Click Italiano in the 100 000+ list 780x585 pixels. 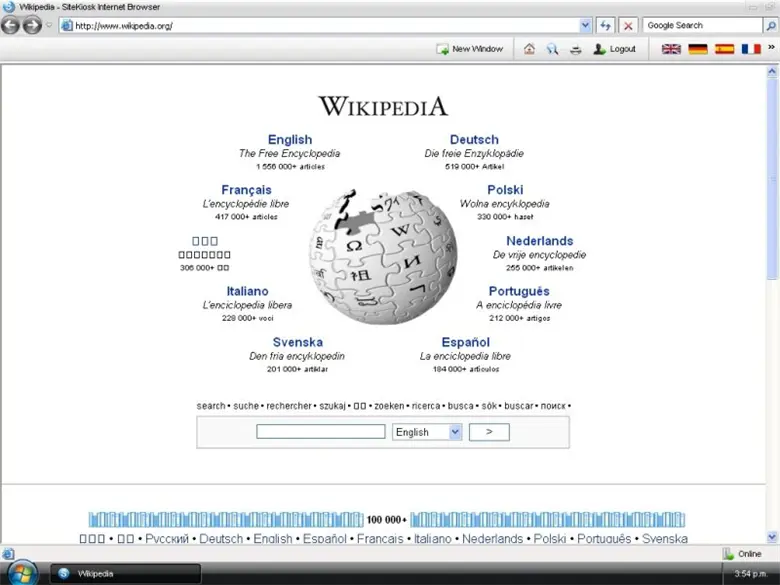point(432,539)
